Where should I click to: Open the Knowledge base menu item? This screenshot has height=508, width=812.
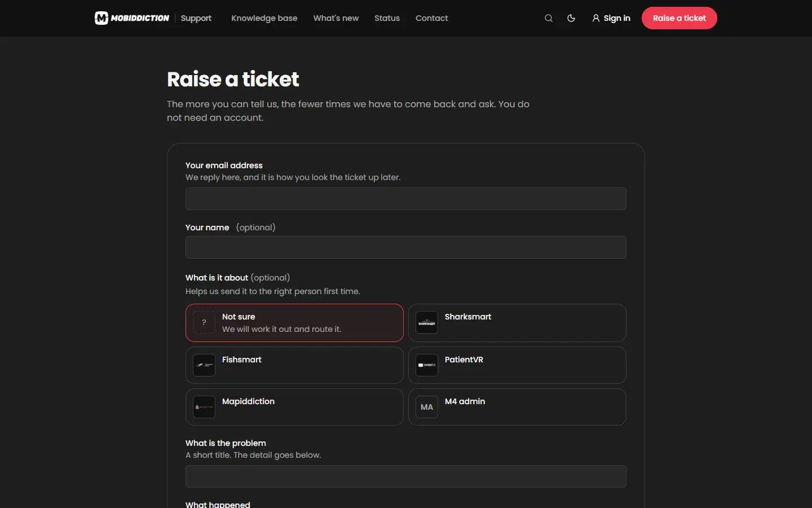(264, 18)
